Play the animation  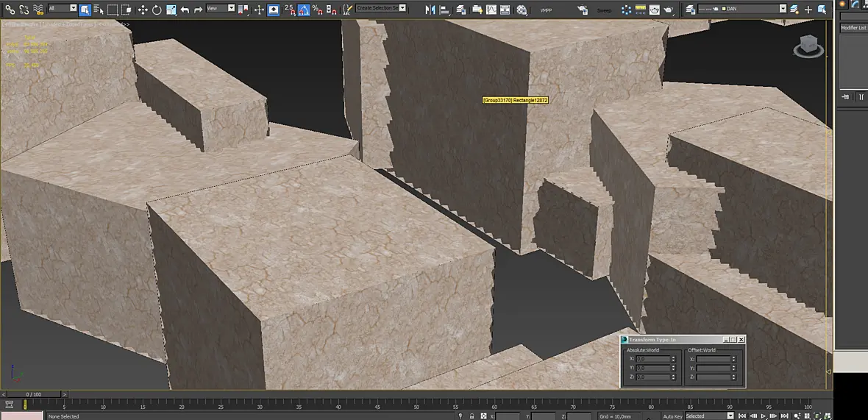coord(764,416)
